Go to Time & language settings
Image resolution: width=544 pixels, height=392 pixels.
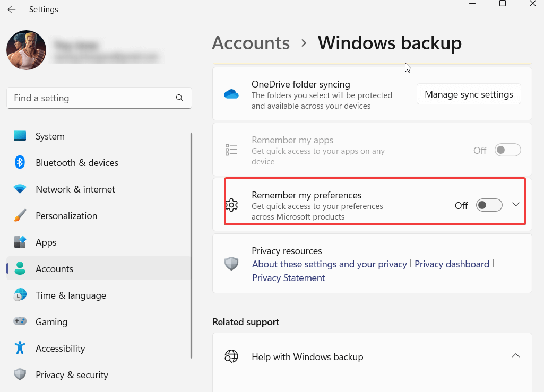click(x=71, y=295)
